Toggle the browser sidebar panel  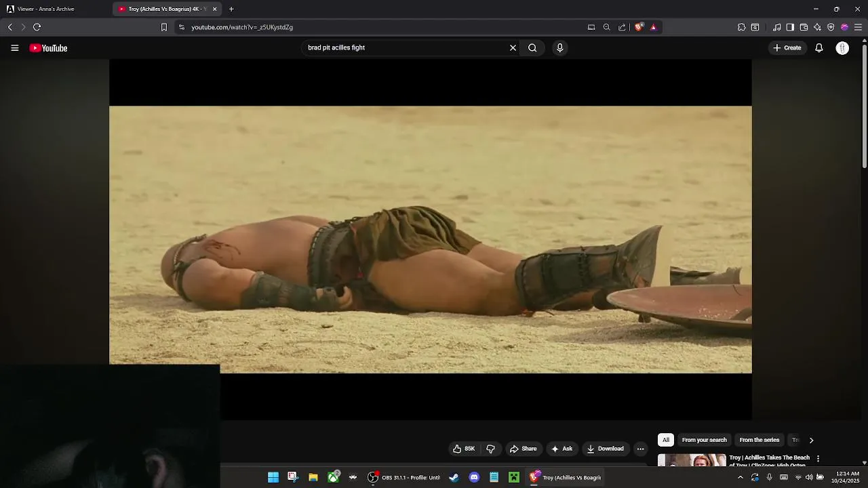pos(790,27)
